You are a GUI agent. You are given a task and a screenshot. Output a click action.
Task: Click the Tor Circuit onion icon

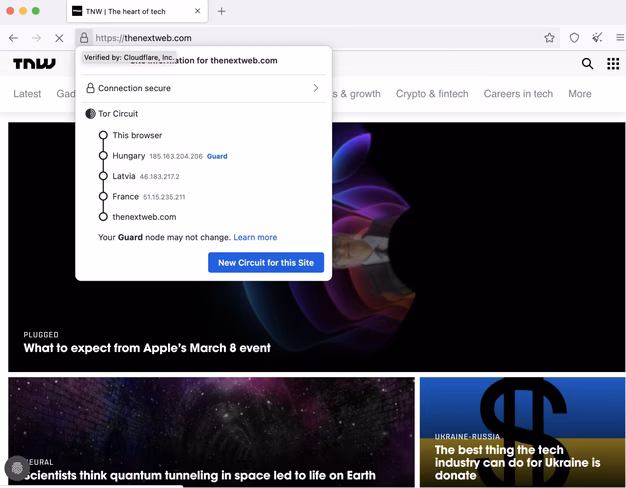[x=91, y=114]
